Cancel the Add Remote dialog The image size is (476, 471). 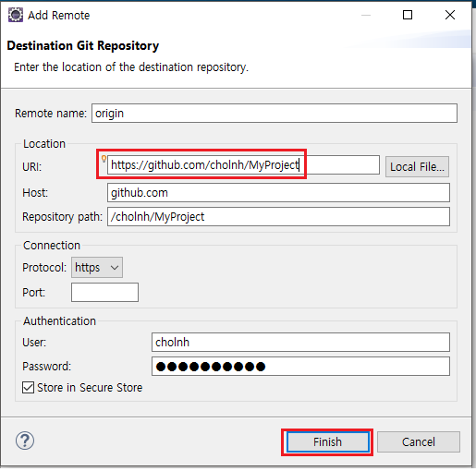[x=419, y=442]
